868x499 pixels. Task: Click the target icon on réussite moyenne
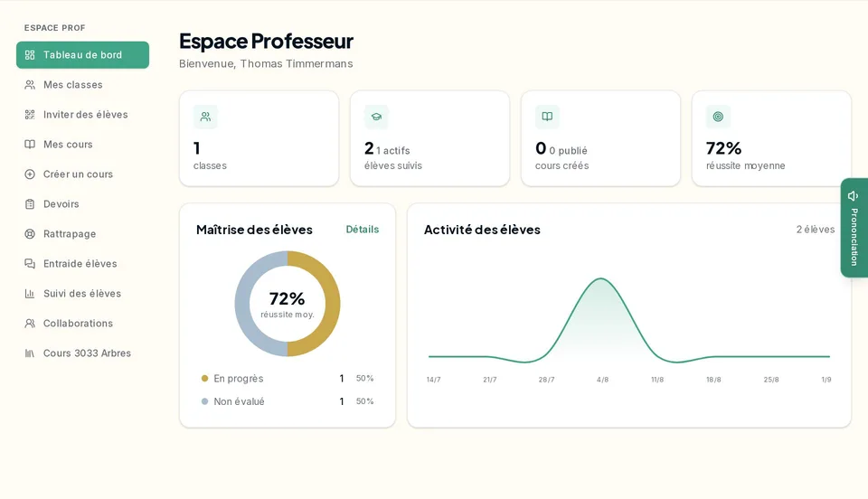click(718, 117)
